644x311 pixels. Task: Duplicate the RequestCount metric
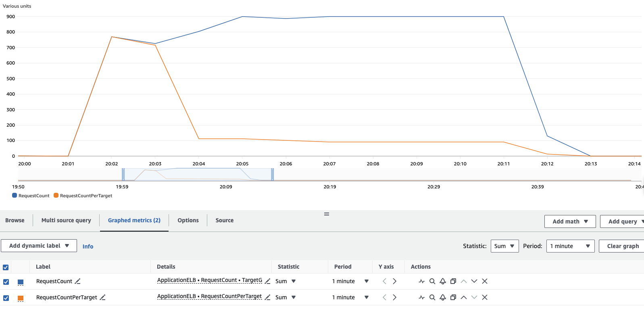pyautogui.click(x=453, y=281)
